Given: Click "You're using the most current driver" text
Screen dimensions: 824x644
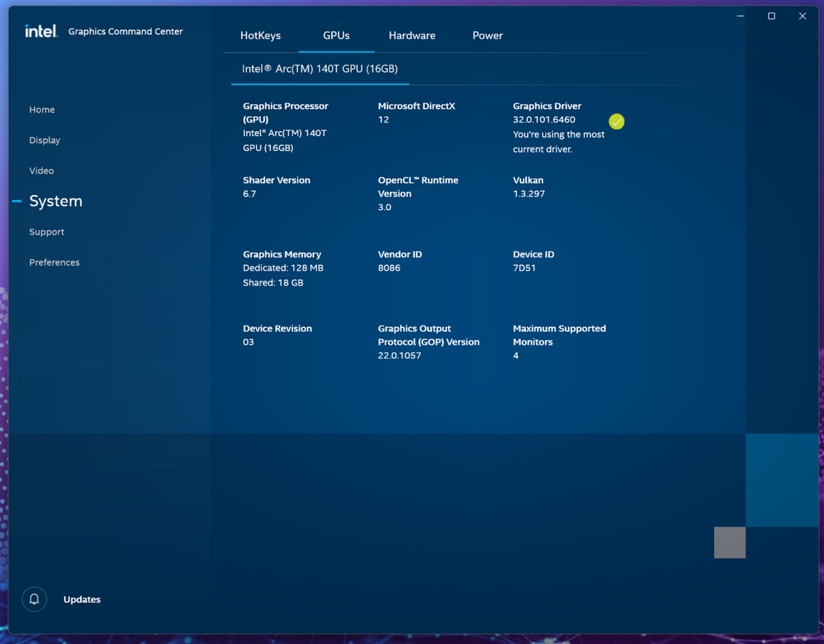Looking at the screenshot, I should [x=559, y=141].
